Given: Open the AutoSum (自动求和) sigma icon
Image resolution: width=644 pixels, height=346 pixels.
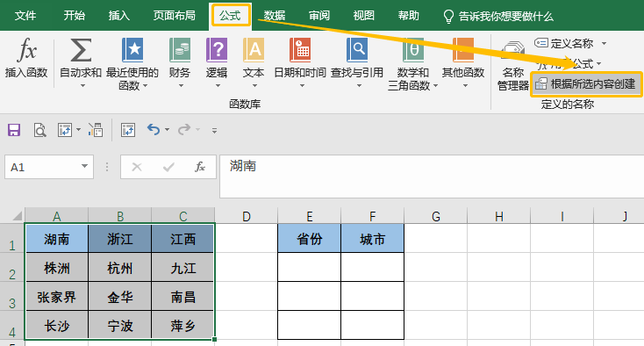Looking at the screenshot, I should (81, 50).
